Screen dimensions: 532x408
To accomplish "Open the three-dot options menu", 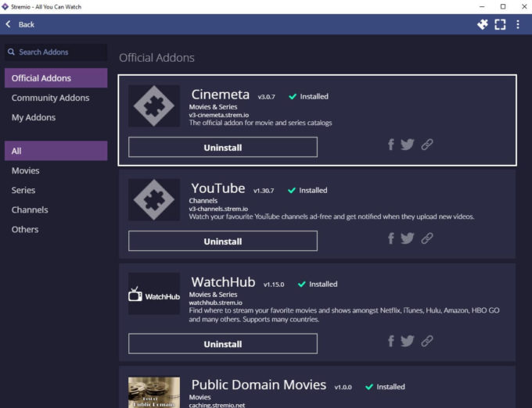I will point(517,24).
